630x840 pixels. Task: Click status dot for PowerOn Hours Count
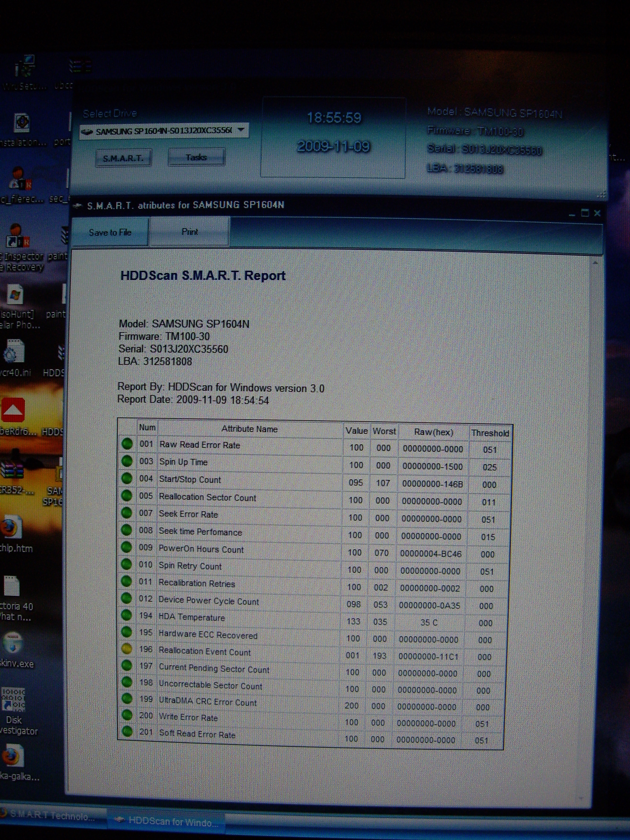tap(127, 547)
